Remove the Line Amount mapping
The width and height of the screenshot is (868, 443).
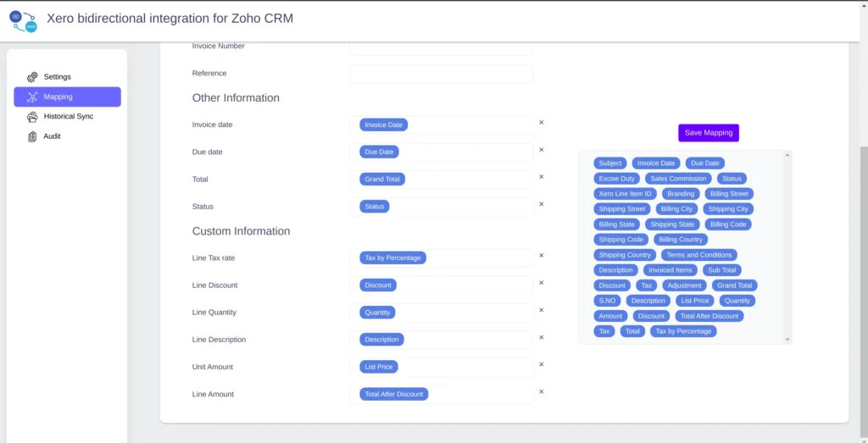click(542, 391)
